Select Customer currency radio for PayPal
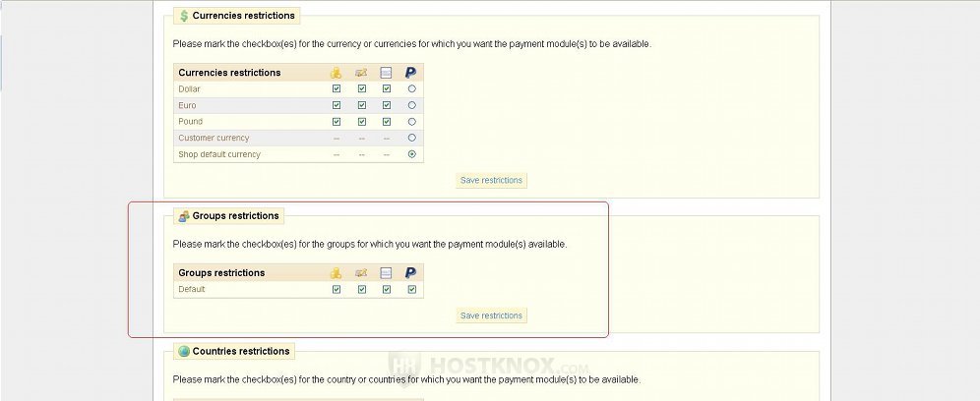This screenshot has width=980, height=401. tap(412, 138)
